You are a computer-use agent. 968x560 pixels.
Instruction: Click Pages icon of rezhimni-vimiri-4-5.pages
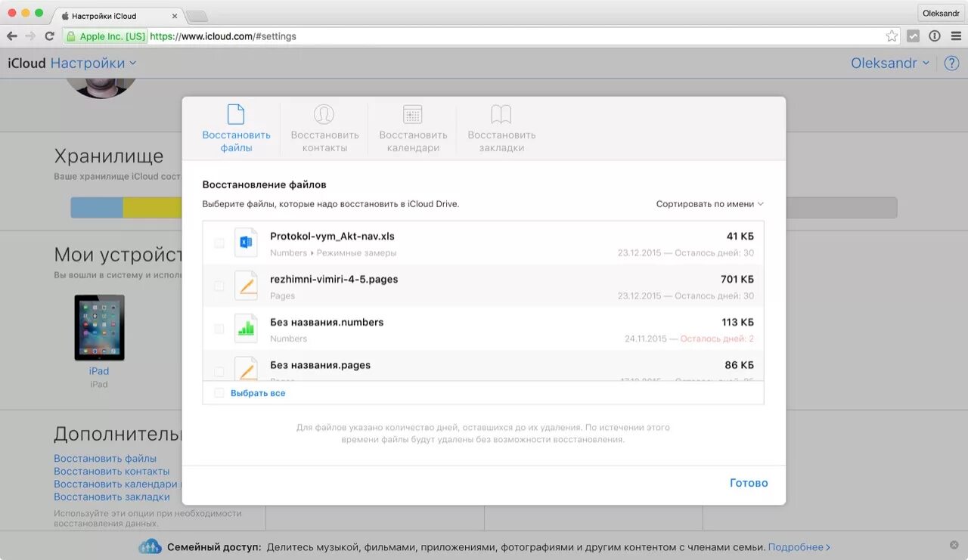246,286
